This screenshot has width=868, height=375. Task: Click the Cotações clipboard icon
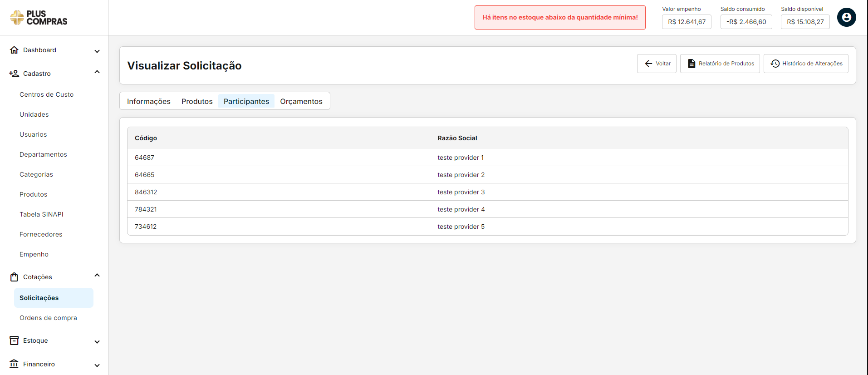coord(14,277)
